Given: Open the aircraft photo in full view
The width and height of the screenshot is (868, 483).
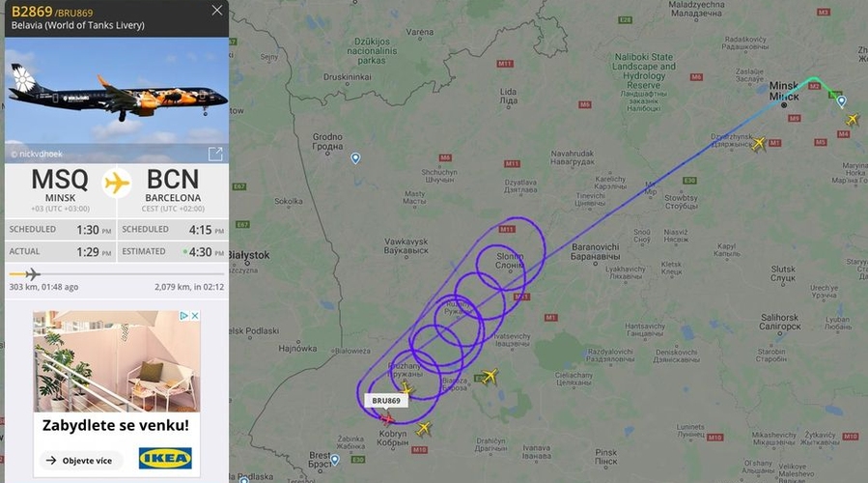Looking at the screenshot, I should point(215,154).
